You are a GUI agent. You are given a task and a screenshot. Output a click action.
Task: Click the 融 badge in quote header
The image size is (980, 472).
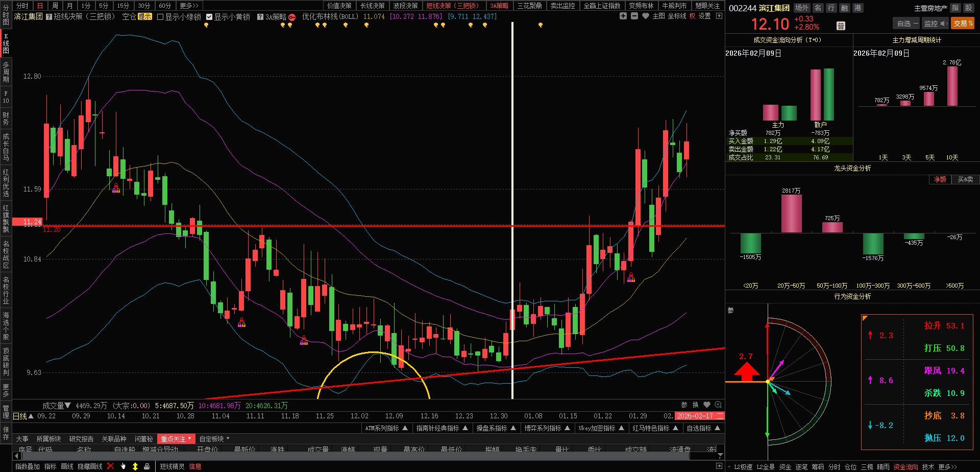click(x=845, y=8)
